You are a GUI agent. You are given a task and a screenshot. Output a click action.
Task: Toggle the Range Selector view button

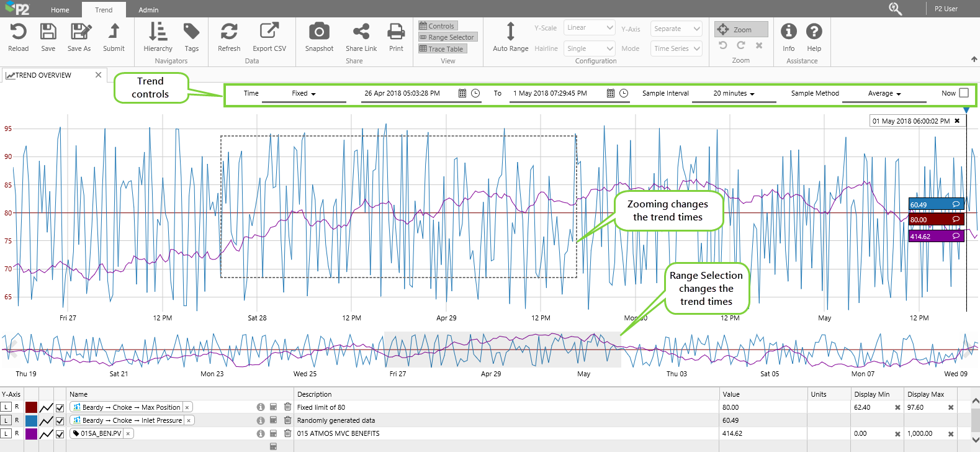(447, 37)
